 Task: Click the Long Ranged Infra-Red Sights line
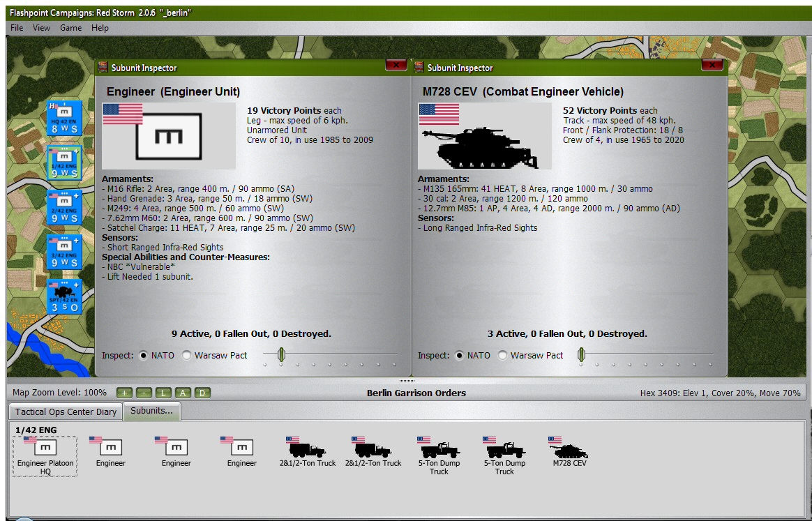point(477,228)
